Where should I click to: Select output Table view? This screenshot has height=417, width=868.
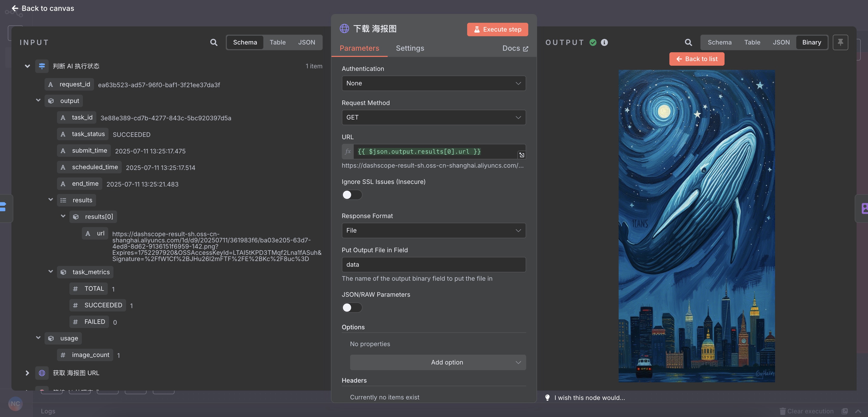click(752, 42)
